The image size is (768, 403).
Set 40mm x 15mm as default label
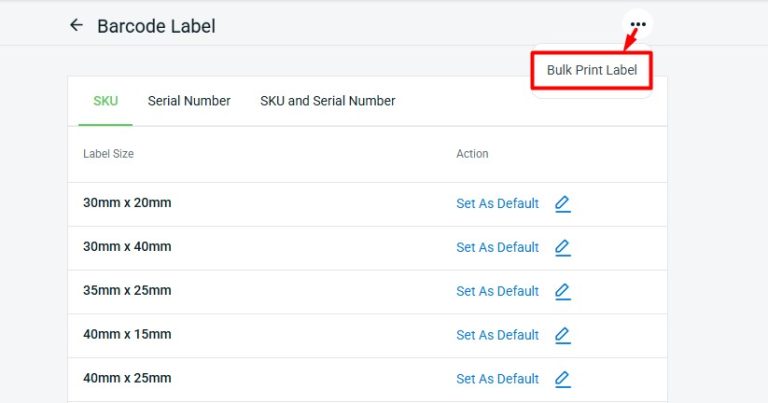coord(497,335)
